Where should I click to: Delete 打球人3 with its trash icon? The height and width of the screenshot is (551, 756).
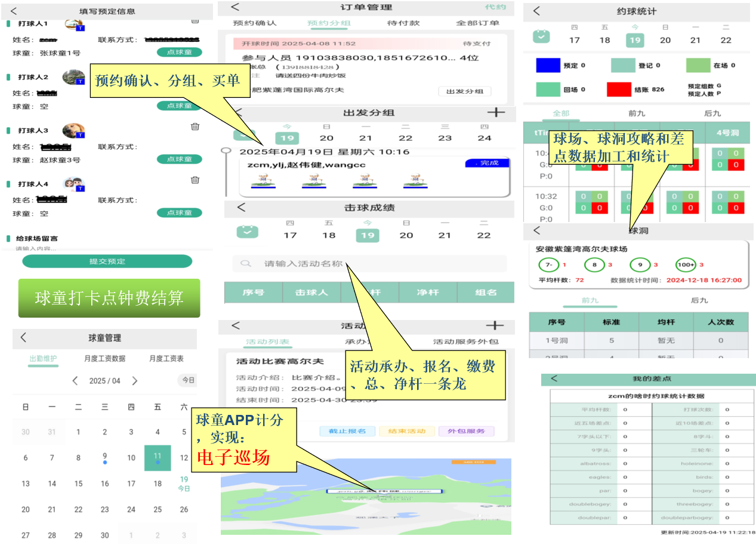pos(195,127)
